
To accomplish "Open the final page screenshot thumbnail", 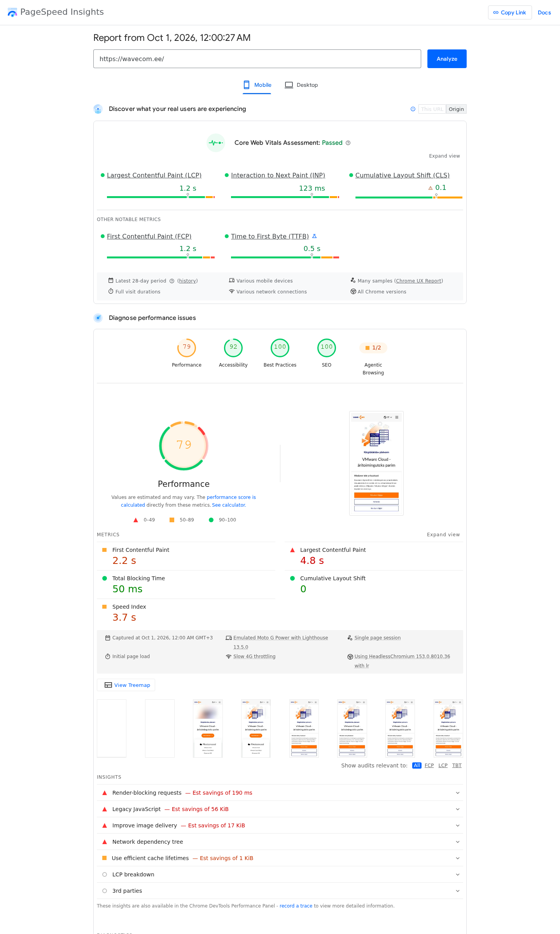I will pyautogui.click(x=376, y=463).
